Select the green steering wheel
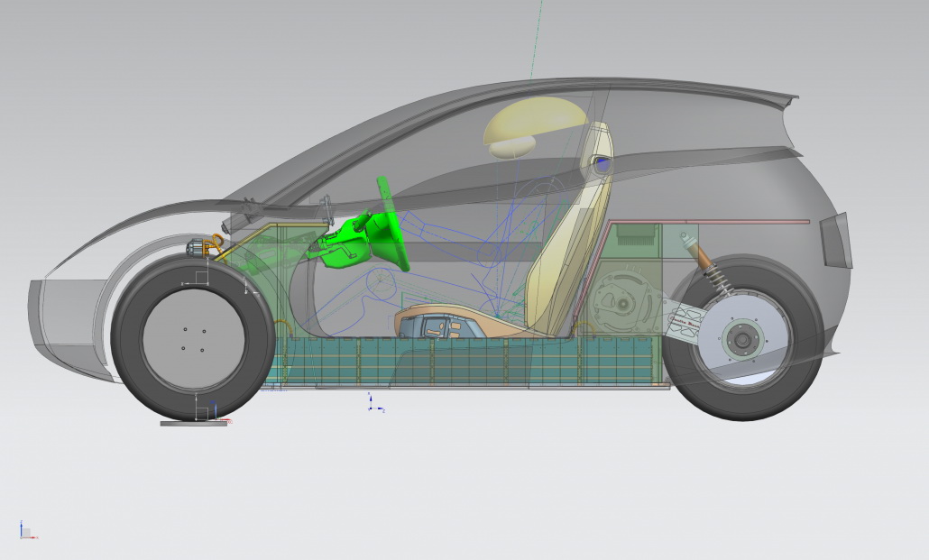The image size is (929, 560). 393,225
